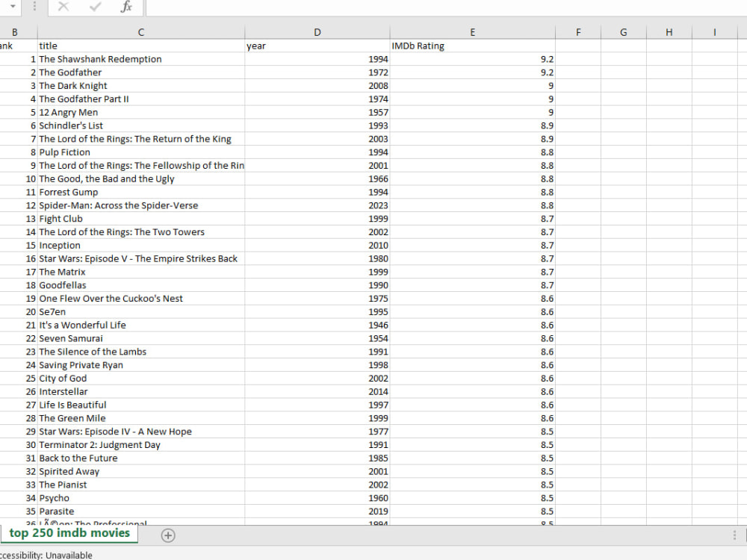This screenshot has width=747, height=560.
Task: Click year 2023 in Spider-Verse row
Action: [317, 206]
